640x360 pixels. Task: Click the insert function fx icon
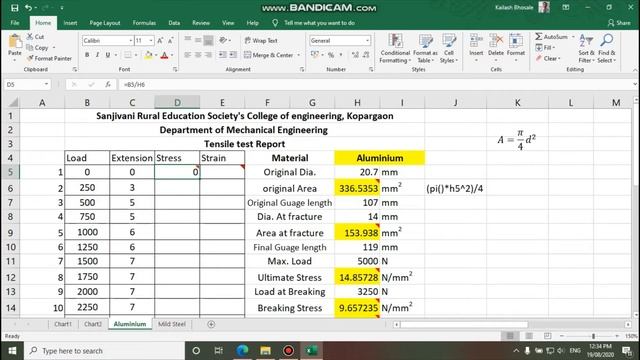coord(108,84)
